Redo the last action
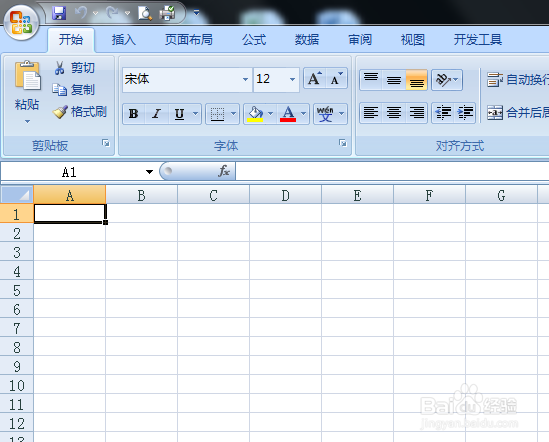 112,13
